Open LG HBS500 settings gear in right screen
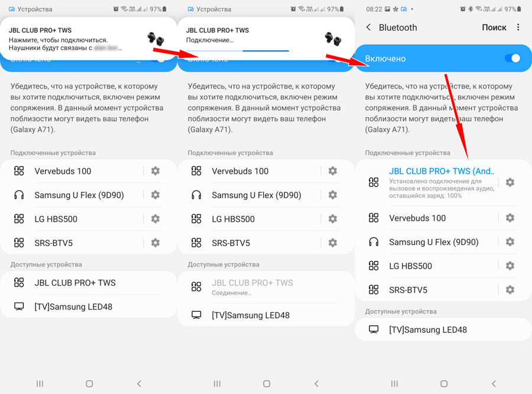532x394 pixels. pyautogui.click(x=510, y=266)
